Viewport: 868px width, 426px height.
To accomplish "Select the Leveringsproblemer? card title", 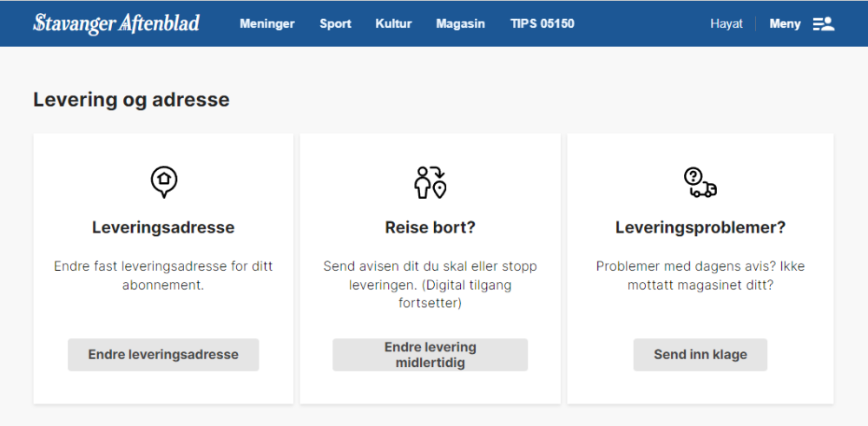I will coord(700,228).
